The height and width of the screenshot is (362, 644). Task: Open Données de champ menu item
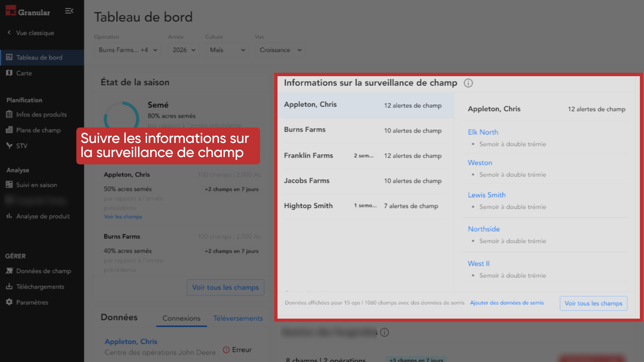(42, 271)
